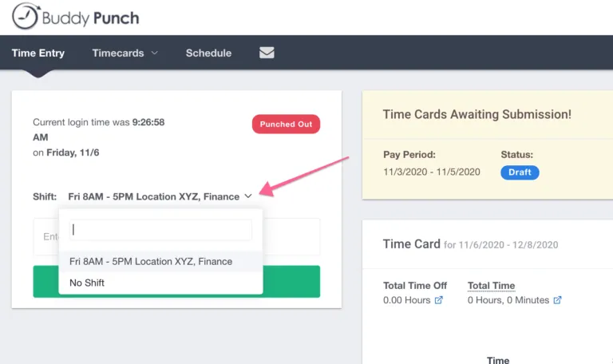
Task: Choose the No Shift option
Action: 160,283
